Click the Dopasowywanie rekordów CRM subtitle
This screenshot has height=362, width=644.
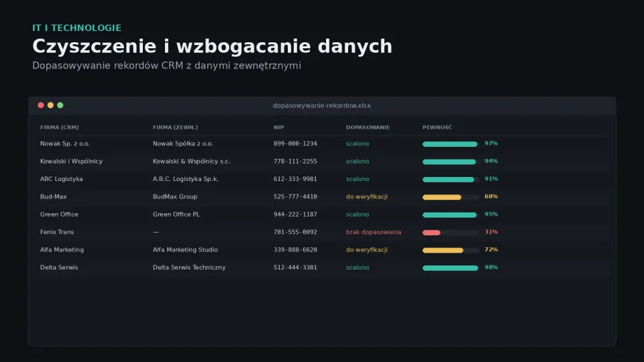pos(167,66)
